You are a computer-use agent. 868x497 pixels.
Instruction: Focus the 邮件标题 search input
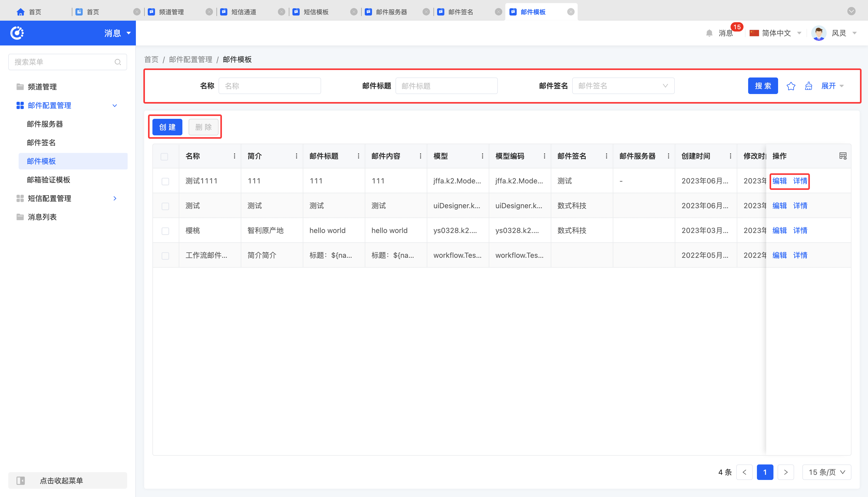coord(446,86)
